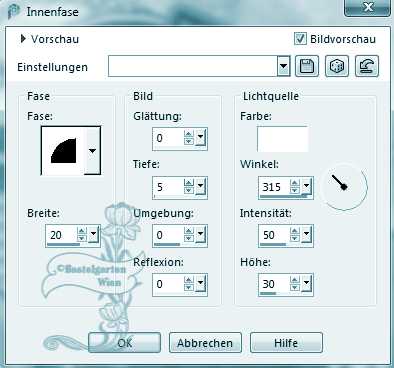Viewport: 394px width, 368px height.
Task: Decrease Winkel with the down spinner
Action: click(295, 190)
